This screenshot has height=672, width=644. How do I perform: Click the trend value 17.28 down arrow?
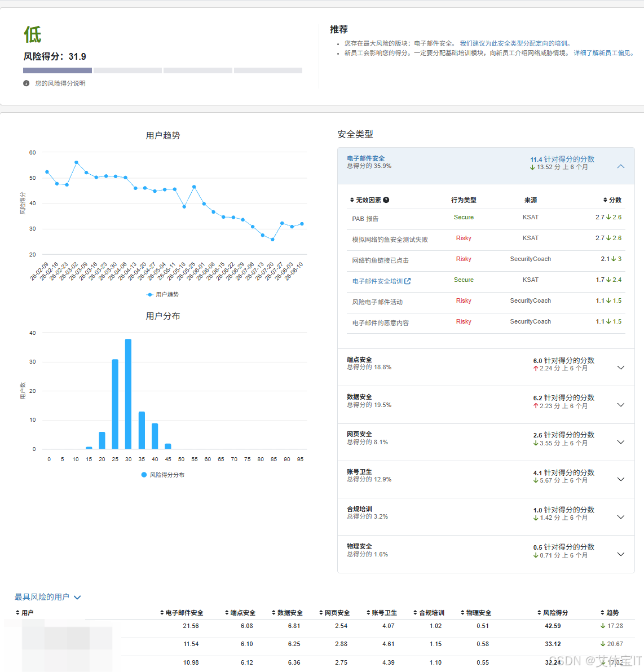(x=603, y=626)
